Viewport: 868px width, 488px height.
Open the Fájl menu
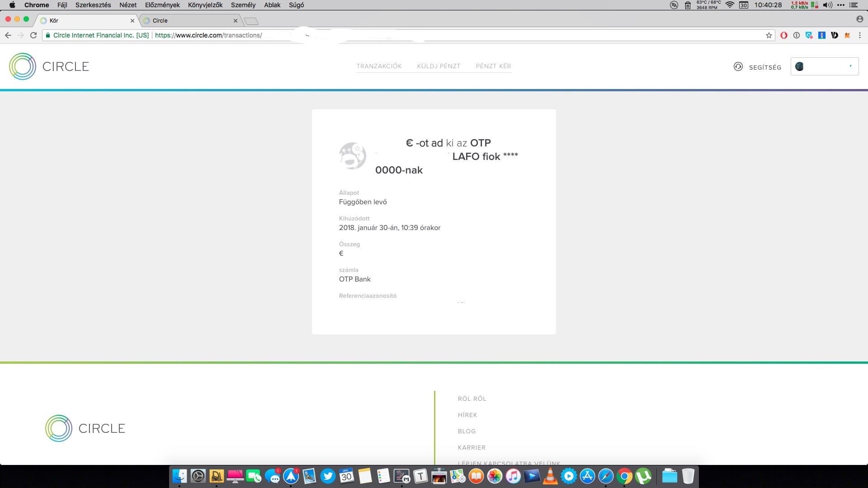coord(62,5)
